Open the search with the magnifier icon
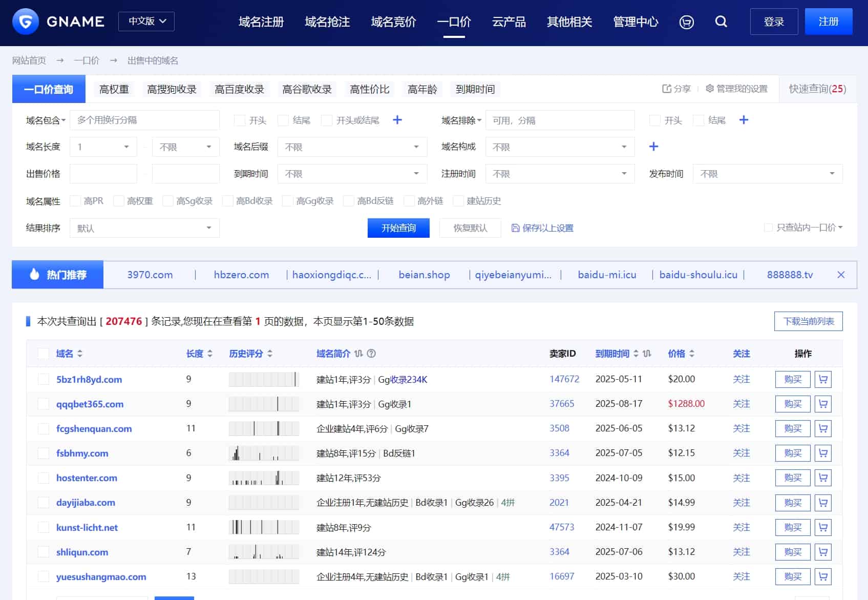The width and height of the screenshot is (868, 600). point(721,22)
